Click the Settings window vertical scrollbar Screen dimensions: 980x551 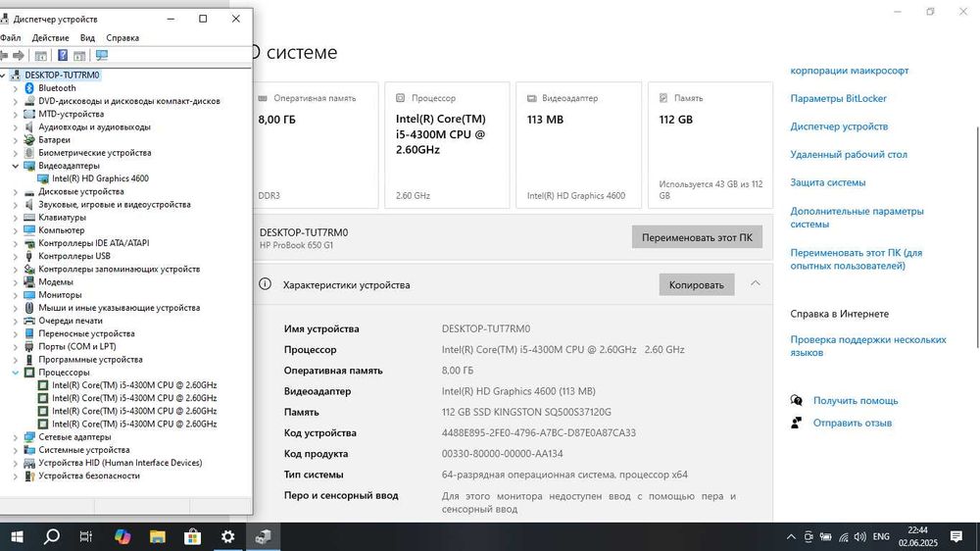977,237
